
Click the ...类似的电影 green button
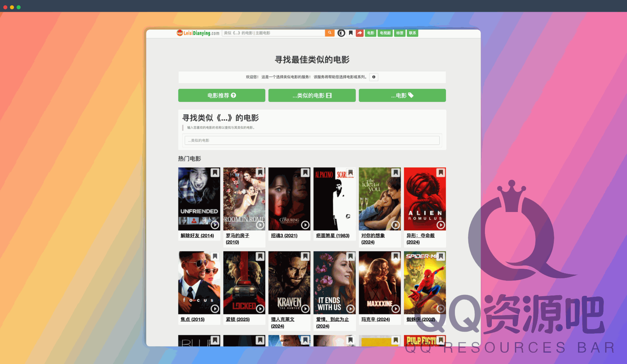tap(312, 95)
